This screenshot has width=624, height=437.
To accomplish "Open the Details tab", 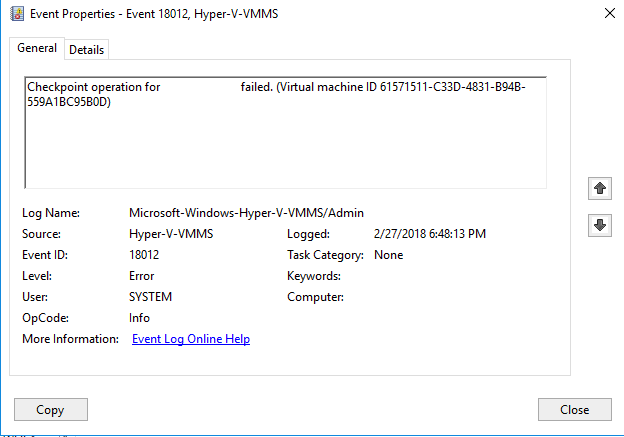I will 86,49.
